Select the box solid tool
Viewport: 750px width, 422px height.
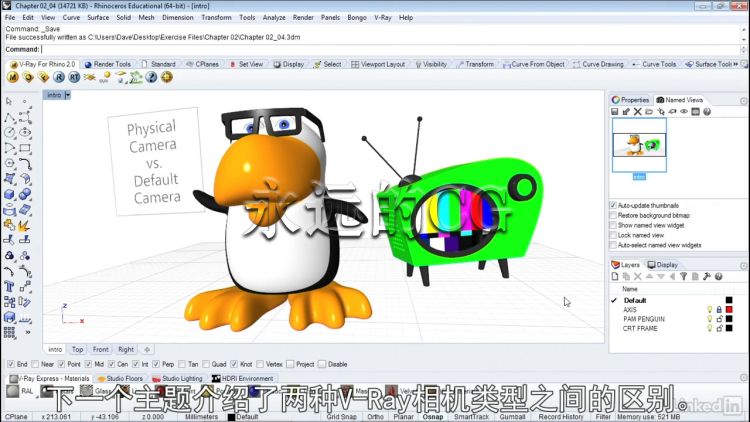(9, 194)
